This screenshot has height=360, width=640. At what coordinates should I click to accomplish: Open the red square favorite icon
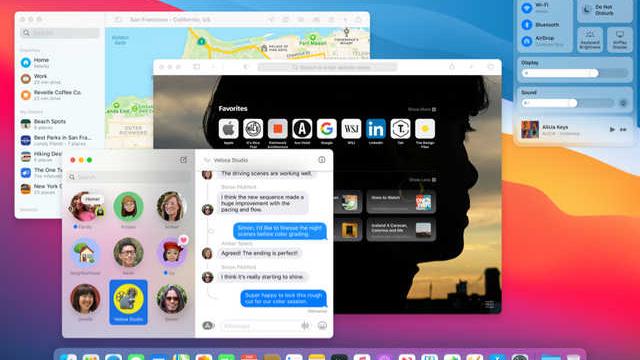coord(278,129)
